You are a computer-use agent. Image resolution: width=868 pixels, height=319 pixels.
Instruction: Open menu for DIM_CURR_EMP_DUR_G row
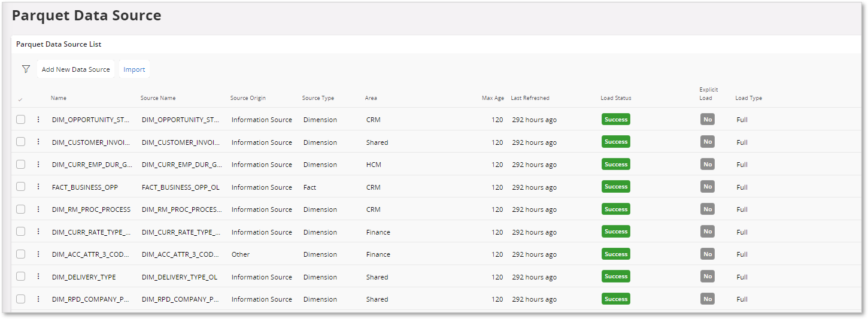38,165
